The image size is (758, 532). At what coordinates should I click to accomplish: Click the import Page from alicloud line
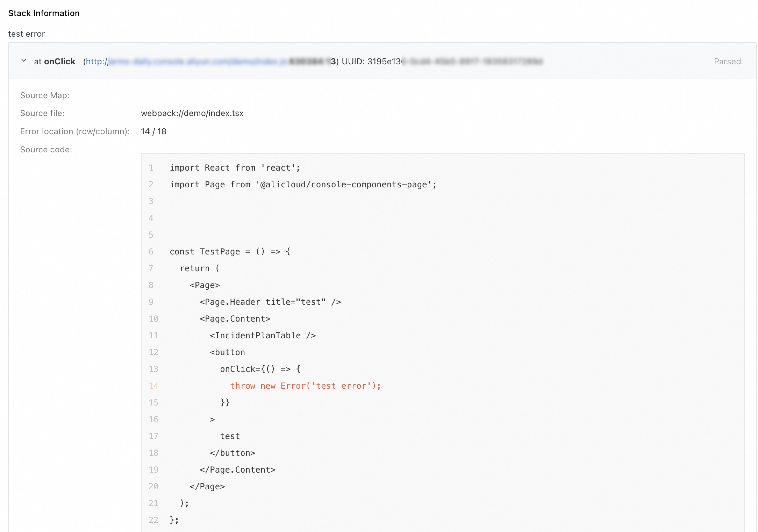[303, 185]
